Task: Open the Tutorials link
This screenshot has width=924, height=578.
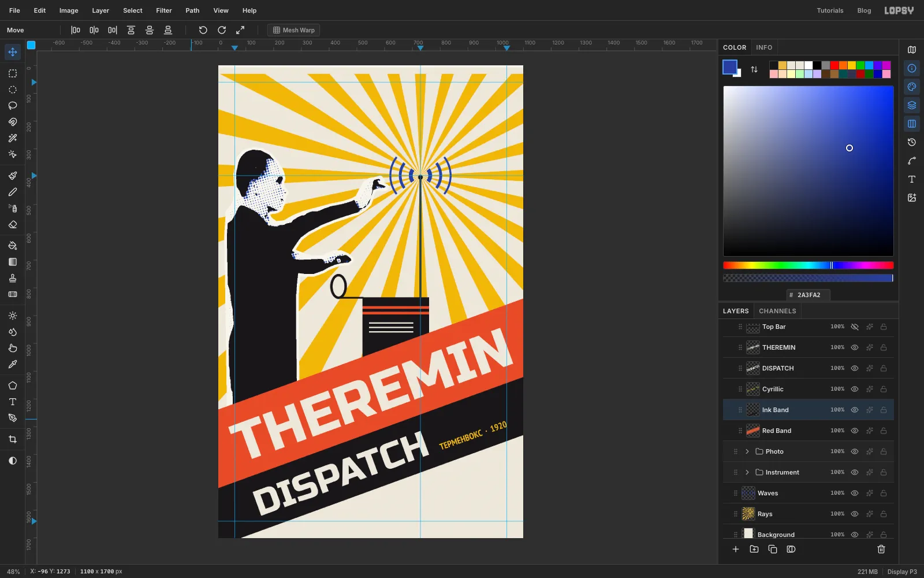Action: coord(830,10)
